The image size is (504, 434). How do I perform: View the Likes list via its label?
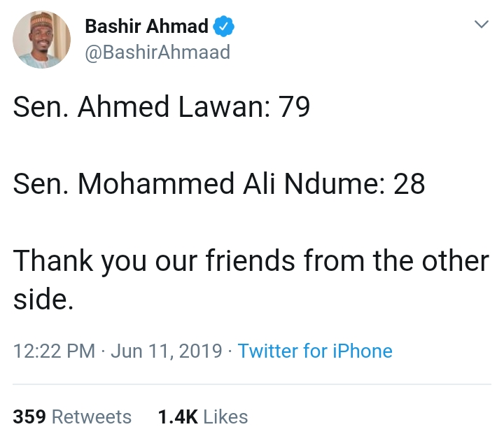[x=225, y=417]
